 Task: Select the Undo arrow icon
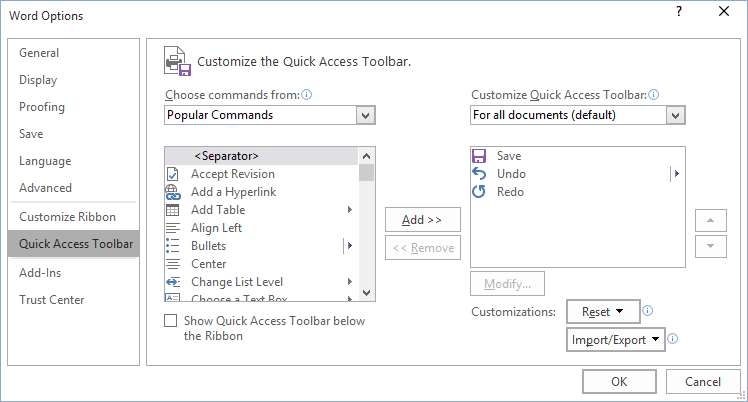click(479, 174)
